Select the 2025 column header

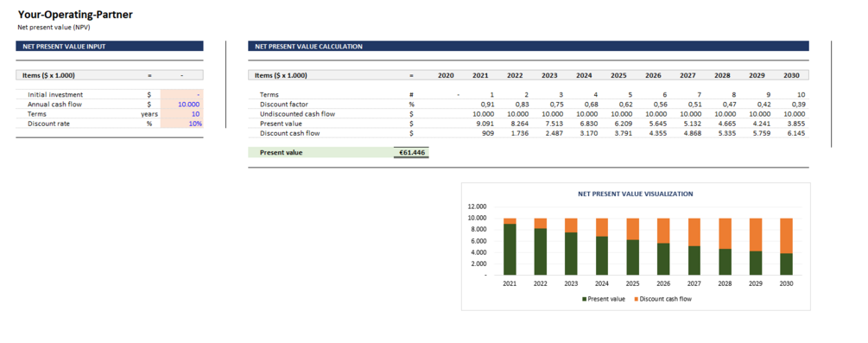pyautogui.click(x=618, y=75)
